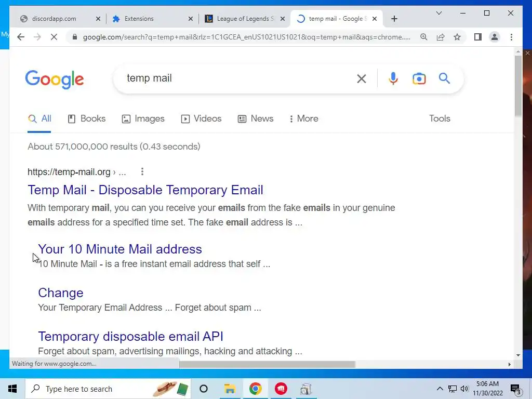View site information via the lock icon
Viewport: 532px width, 399px height.
(75, 37)
